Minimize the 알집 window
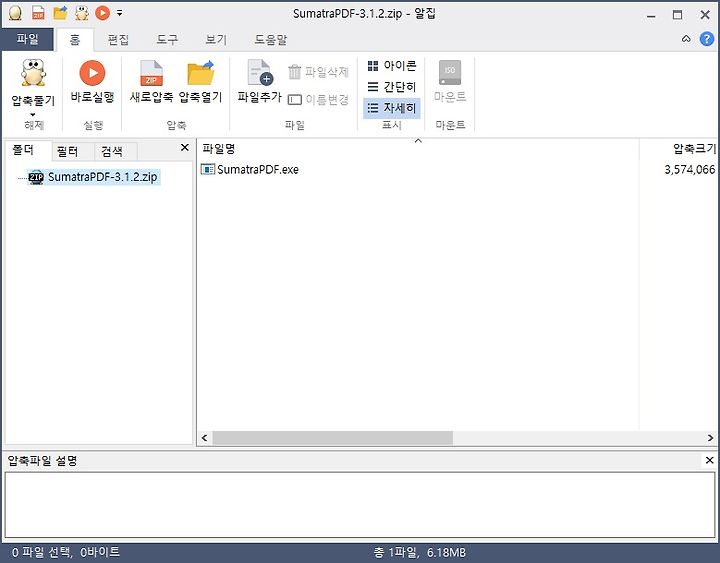 (651, 16)
